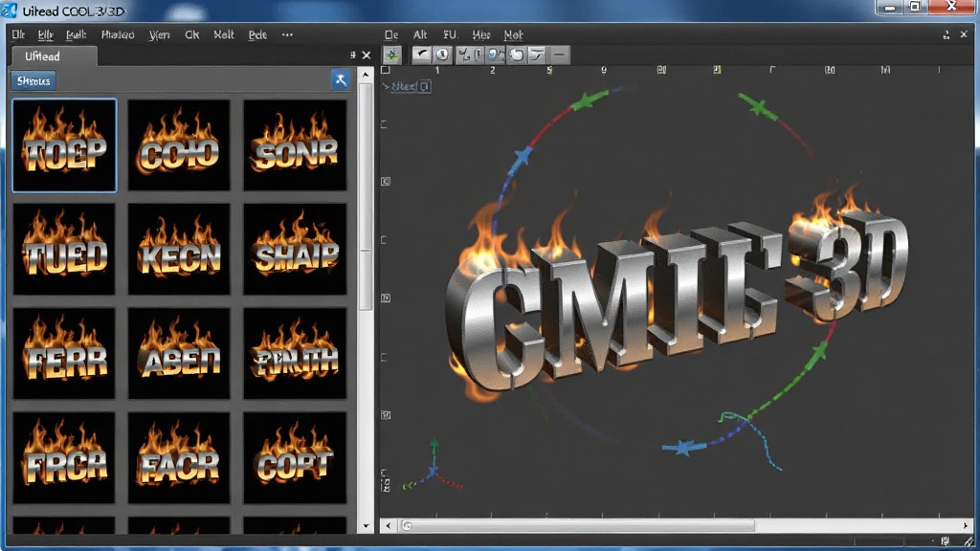Open the Alt menu in right panel
The image size is (980, 551).
tap(420, 35)
